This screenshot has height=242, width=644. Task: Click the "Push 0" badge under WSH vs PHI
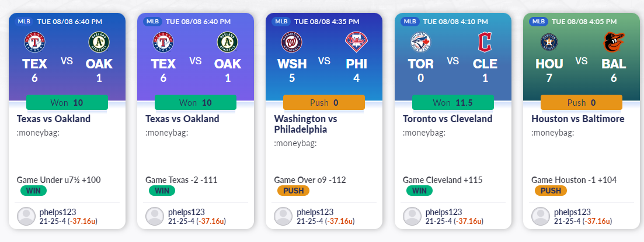(324, 103)
